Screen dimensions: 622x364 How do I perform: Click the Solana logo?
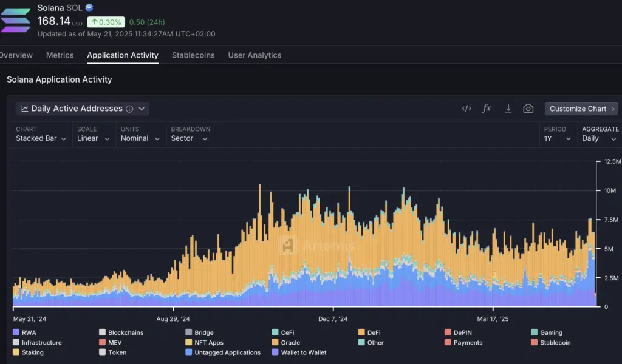15,20
